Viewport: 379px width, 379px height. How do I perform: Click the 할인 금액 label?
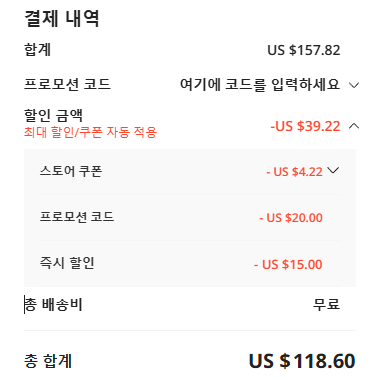coord(53,115)
